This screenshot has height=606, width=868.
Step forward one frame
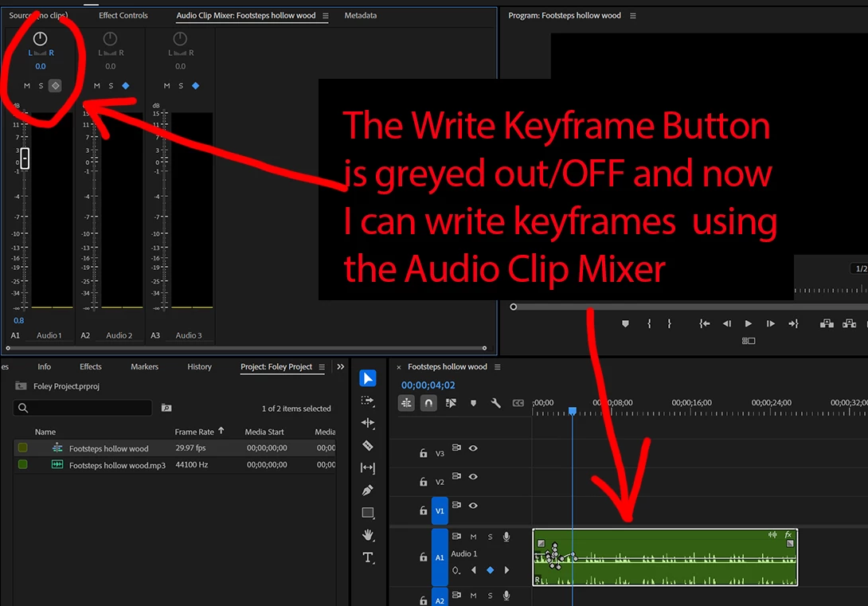771,324
